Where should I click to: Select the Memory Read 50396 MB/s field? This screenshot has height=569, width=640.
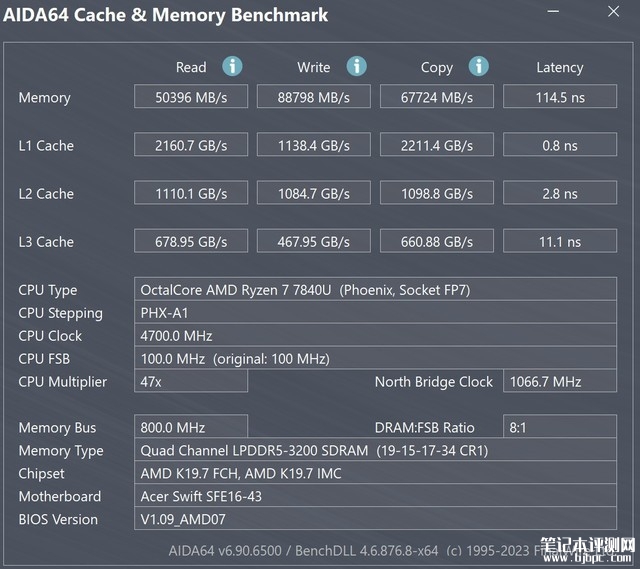191,96
